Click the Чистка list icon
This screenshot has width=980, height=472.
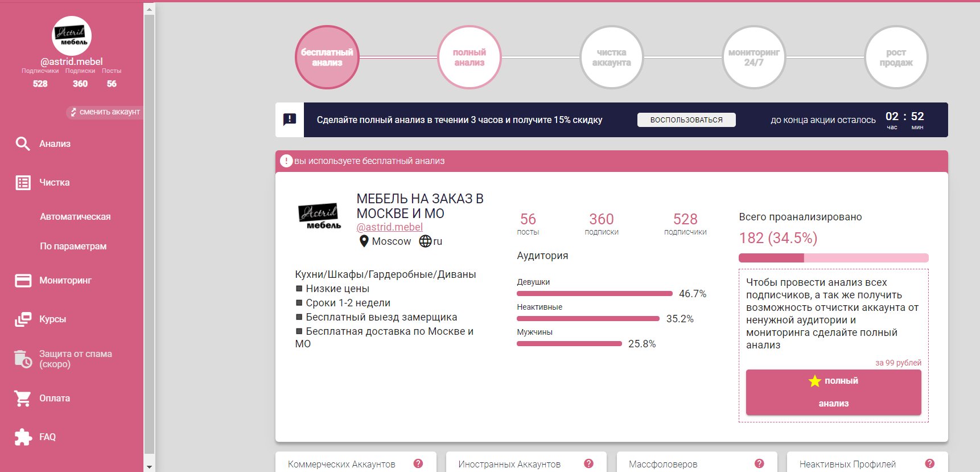coord(23,183)
